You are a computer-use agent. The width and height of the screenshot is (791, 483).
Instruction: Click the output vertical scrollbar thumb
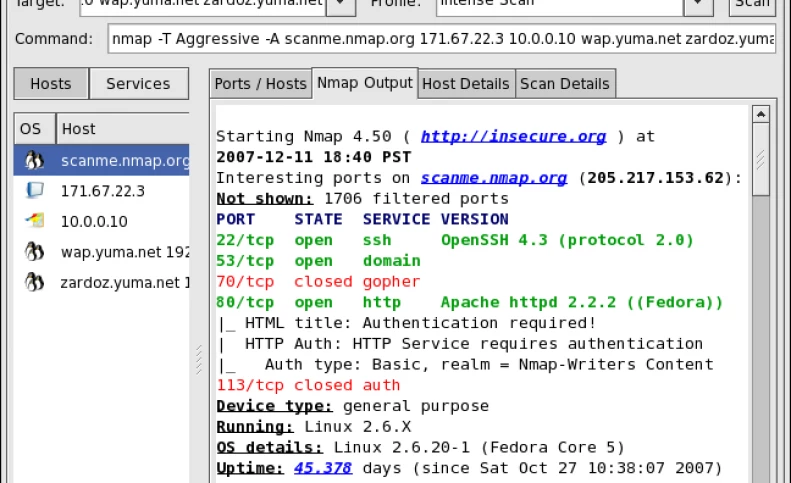coord(761,159)
